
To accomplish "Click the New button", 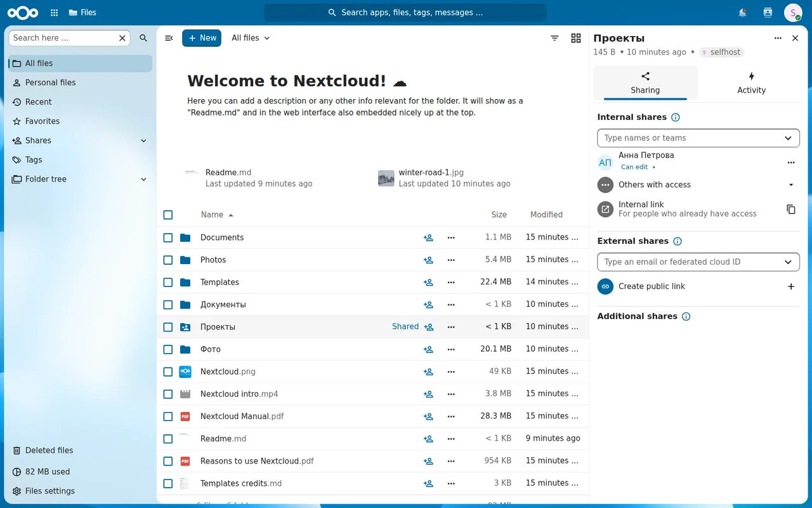I will pos(202,38).
